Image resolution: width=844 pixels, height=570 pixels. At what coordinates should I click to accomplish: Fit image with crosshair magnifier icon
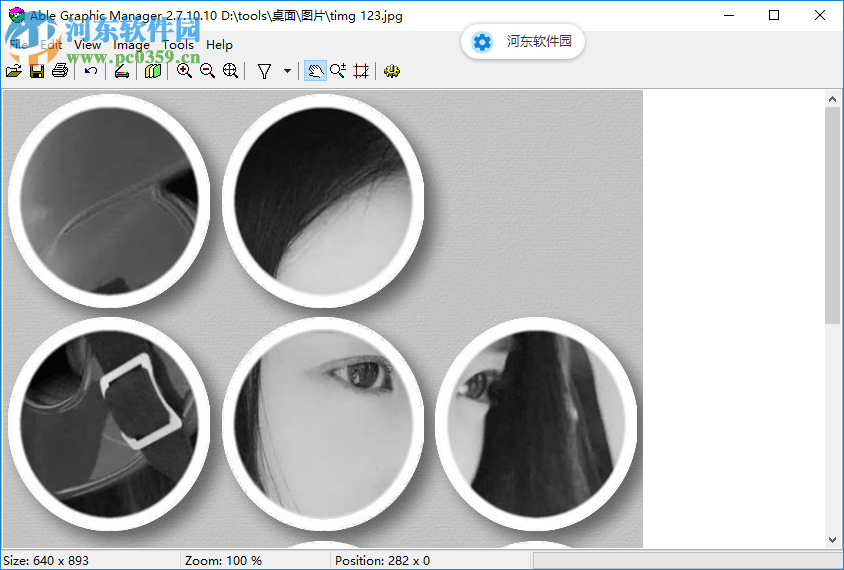230,71
